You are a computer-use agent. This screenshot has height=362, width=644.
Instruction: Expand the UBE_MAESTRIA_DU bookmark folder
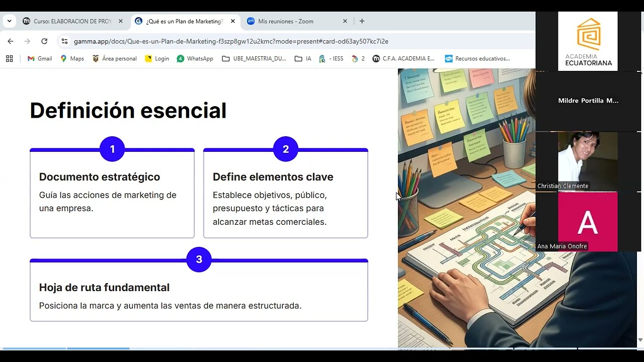pos(254,58)
